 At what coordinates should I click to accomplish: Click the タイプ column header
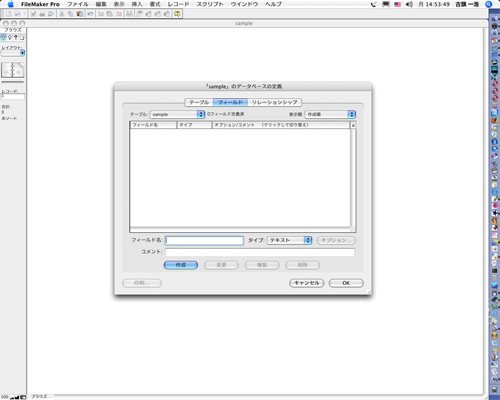tap(194, 125)
